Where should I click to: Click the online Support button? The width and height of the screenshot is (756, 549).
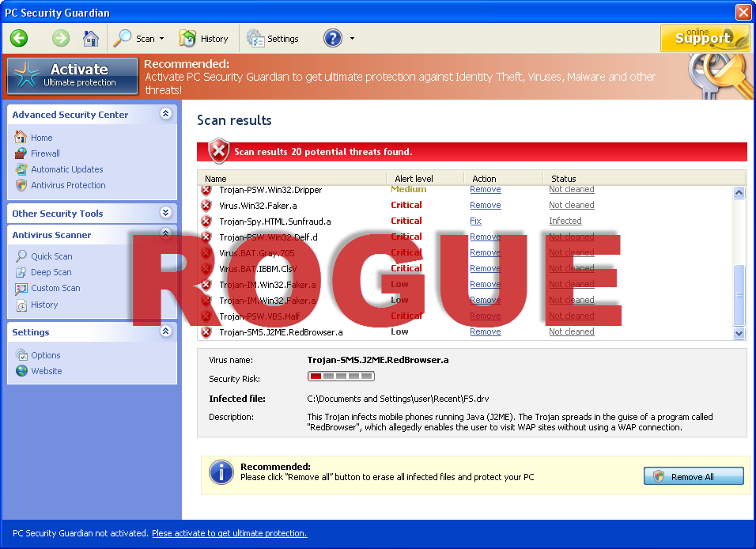705,38
